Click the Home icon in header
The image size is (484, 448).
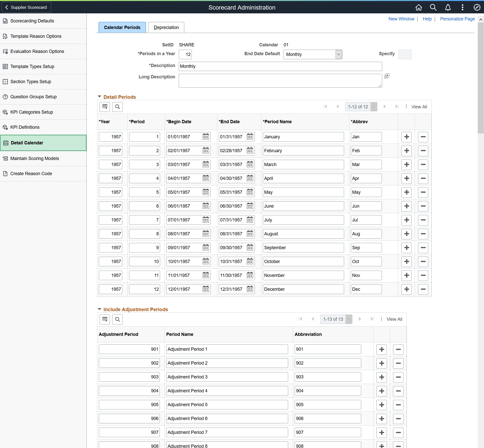point(418,7)
